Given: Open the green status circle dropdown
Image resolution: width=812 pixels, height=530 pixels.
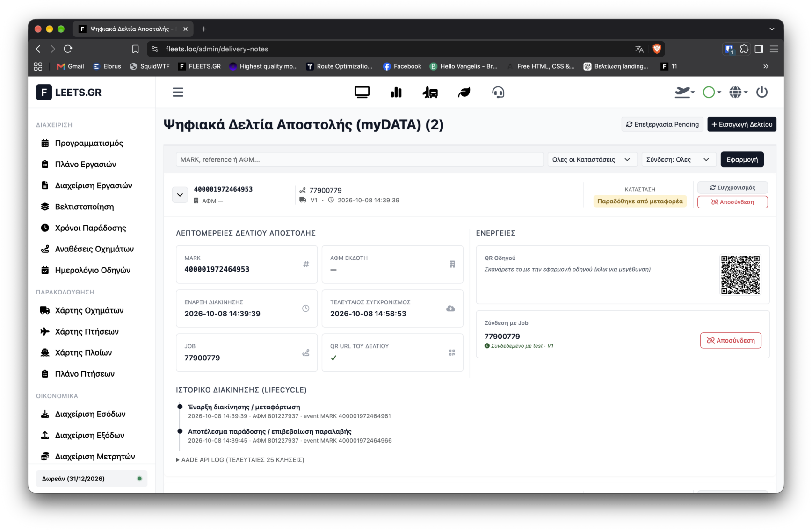Looking at the screenshot, I should [x=711, y=92].
